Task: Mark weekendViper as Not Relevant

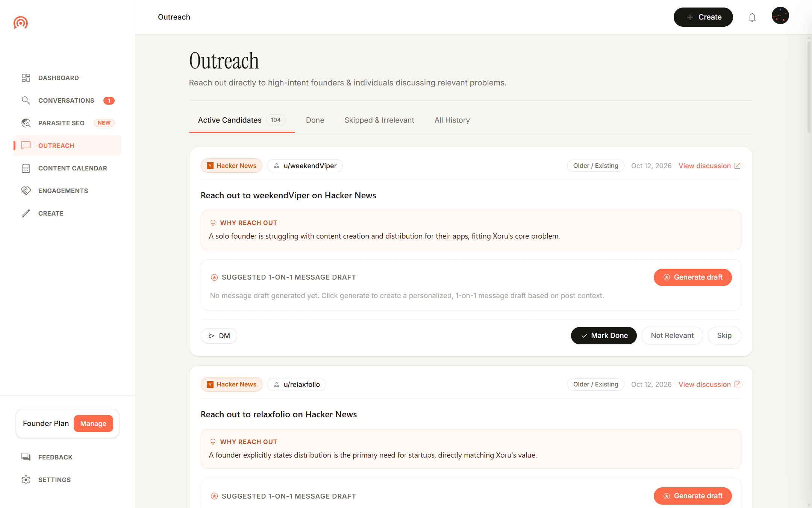Action: (x=672, y=336)
